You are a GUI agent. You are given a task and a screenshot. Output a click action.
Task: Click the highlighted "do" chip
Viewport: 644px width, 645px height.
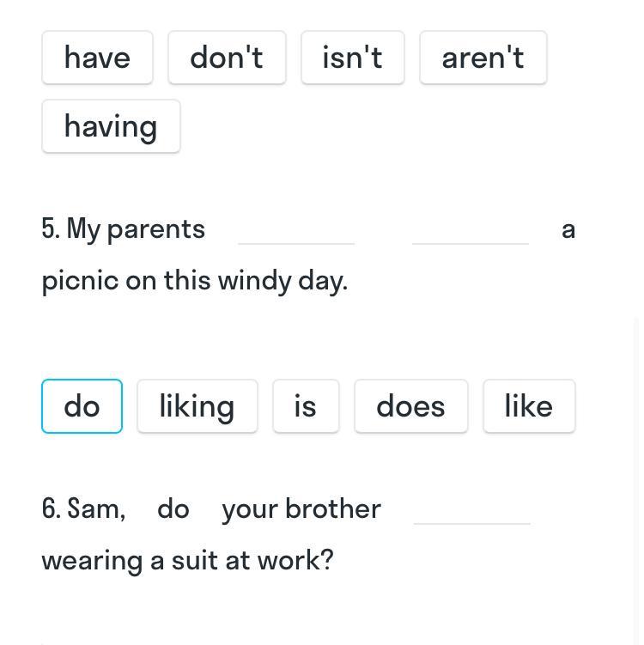click(82, 406)
